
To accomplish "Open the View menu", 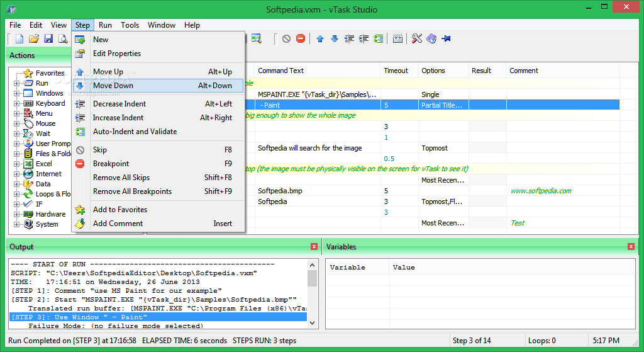I will coord(58,25).
